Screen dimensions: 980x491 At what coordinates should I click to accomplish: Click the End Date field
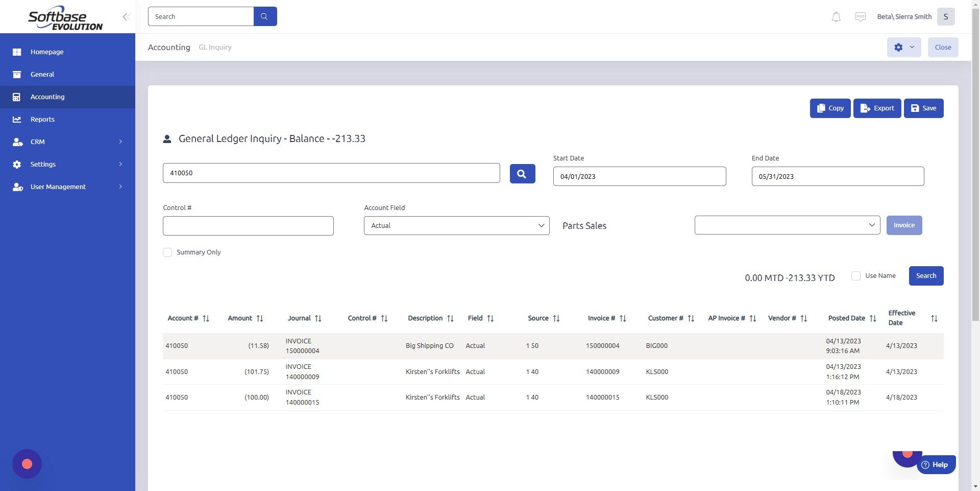click(838, 176)
